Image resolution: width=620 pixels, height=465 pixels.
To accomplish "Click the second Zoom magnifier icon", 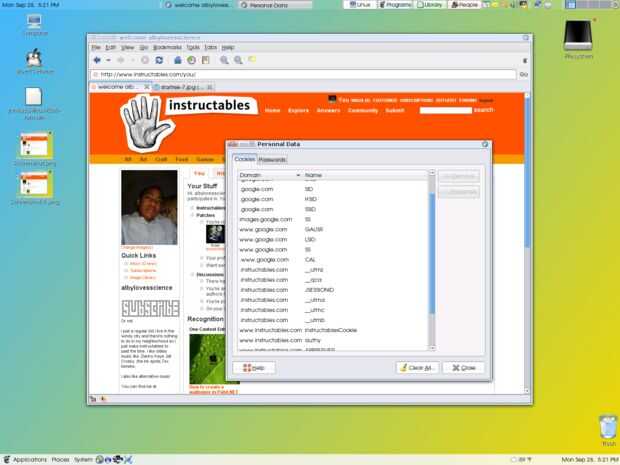I will click(x=238, y=60).
